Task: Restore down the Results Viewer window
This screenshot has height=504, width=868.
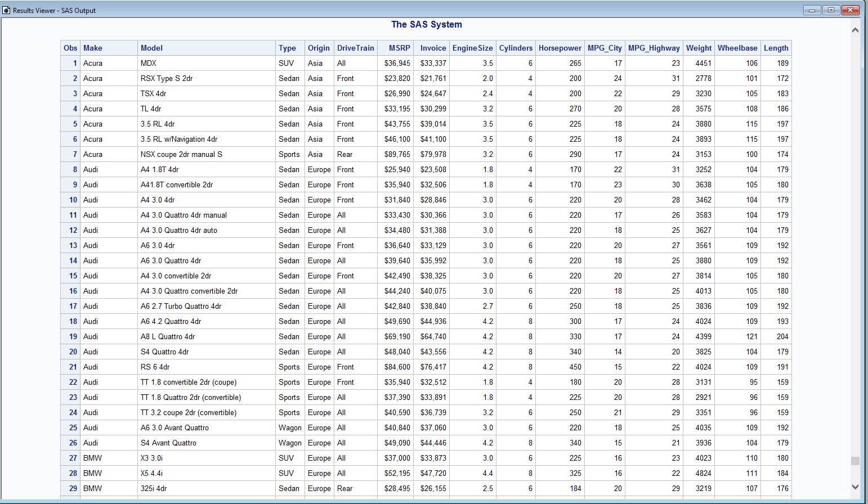Action: point(831,10)
